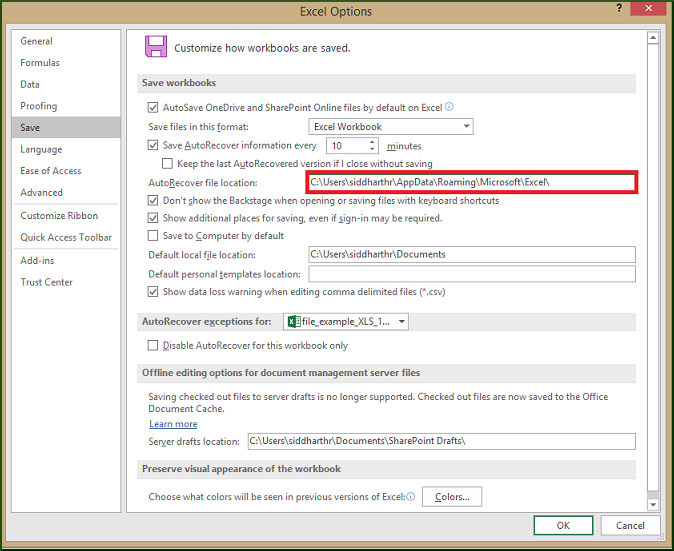Click the Server drafts location field
The height and width of the screenshot is (551, 674).
pos(441,441)
